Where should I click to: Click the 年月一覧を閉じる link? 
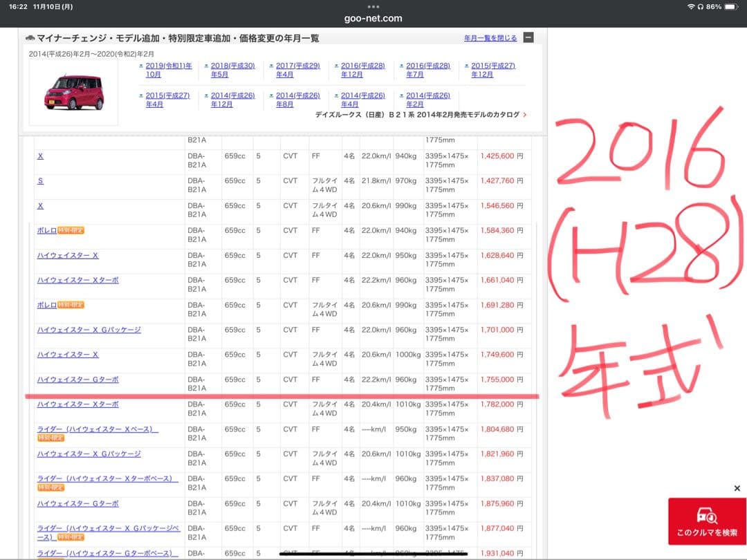490,38
